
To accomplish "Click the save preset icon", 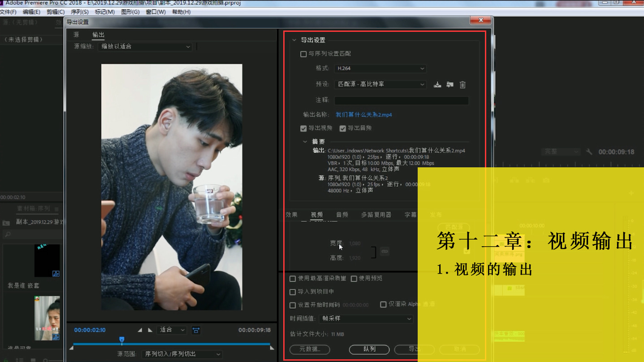I will tap(437, 84).
